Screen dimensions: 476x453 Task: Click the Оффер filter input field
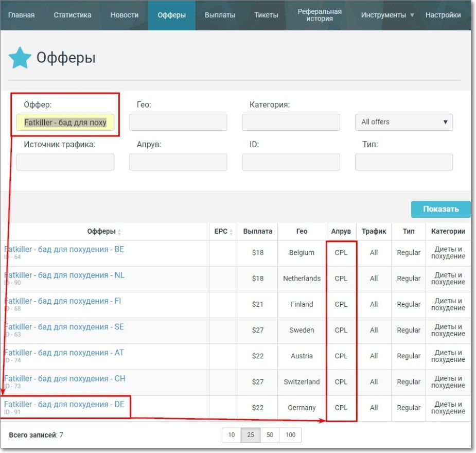(65, 123)
